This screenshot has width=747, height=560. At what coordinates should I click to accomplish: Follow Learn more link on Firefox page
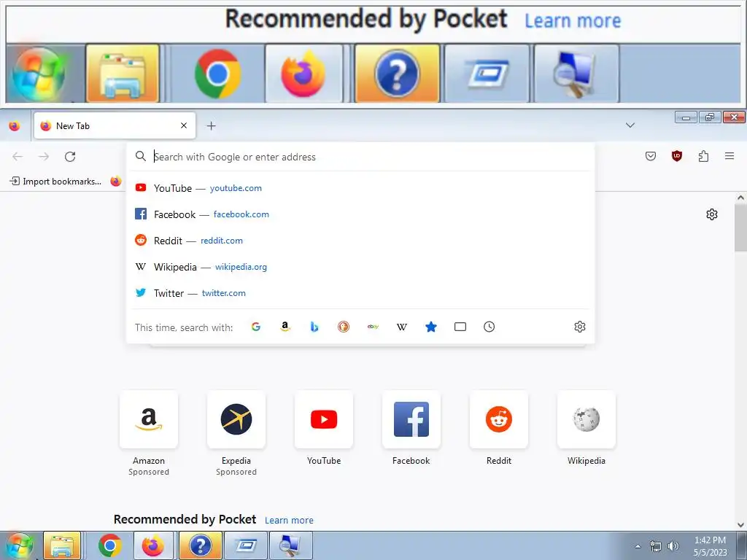coord(289,520)
